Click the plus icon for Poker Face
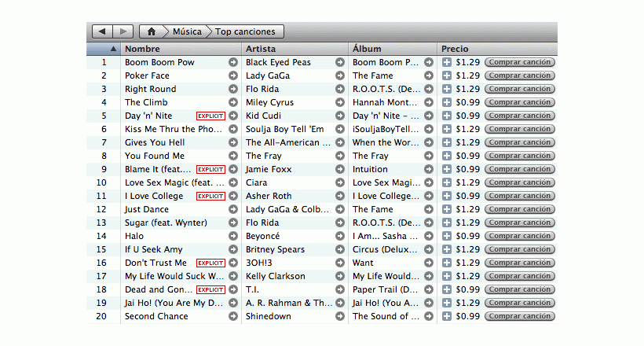The height and width of the screenshot is (346, 644). point(447,75)
